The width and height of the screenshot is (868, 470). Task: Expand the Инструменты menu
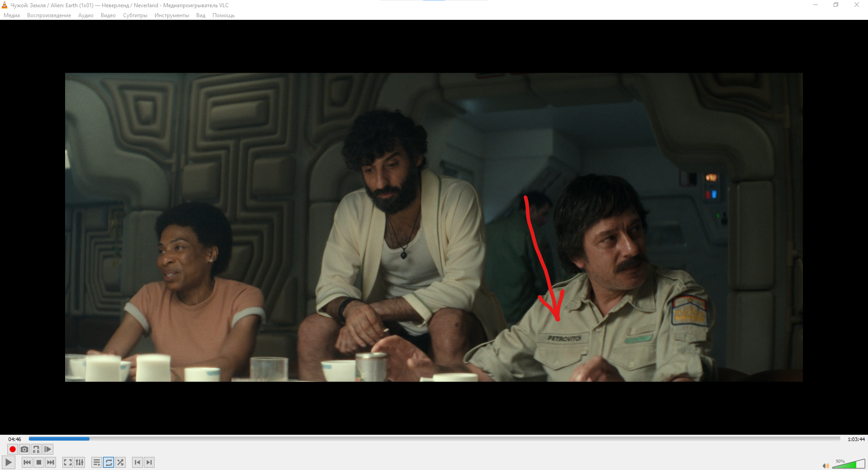point(171,15)
